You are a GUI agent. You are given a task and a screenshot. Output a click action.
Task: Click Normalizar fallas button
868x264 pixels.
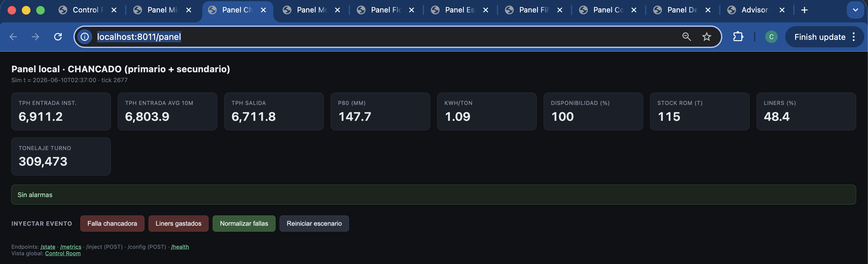(x=244, y=224)
